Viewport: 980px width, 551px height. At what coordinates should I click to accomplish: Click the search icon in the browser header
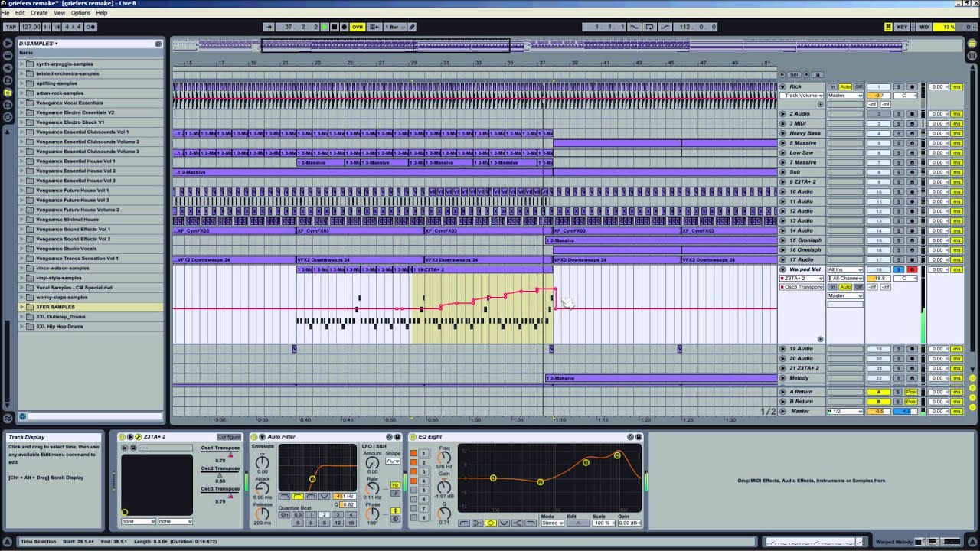coord(158,44)
